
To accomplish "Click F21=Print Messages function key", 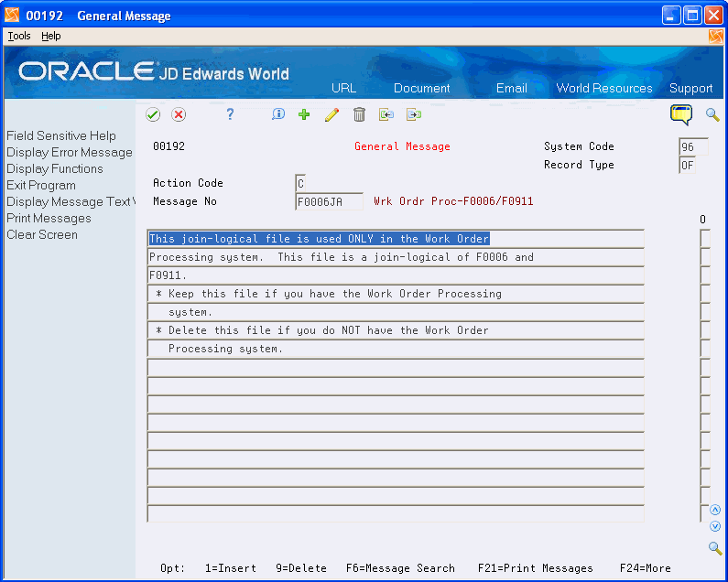I will pos(536,568).
